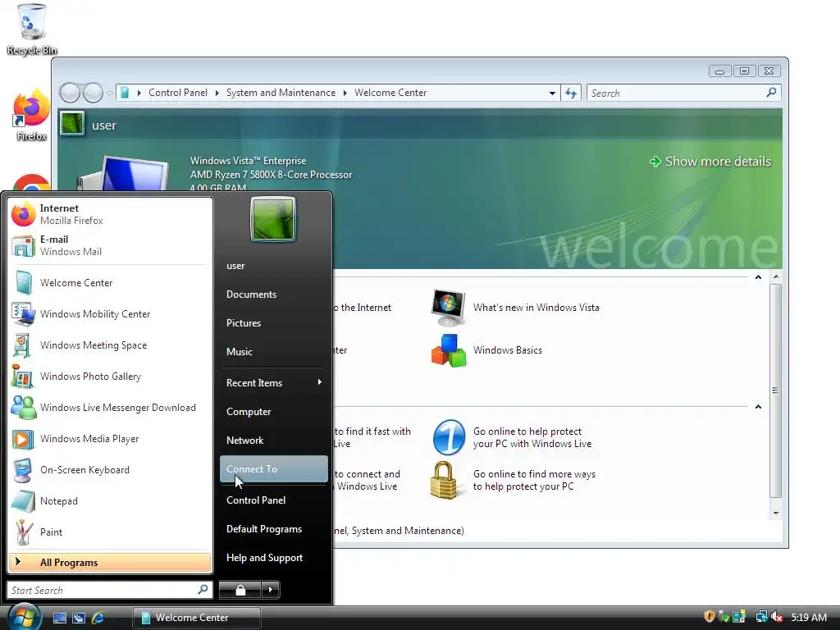Click the Recycle Bin desktop icon
Screen dimensions: 840x630
(32, 29)
